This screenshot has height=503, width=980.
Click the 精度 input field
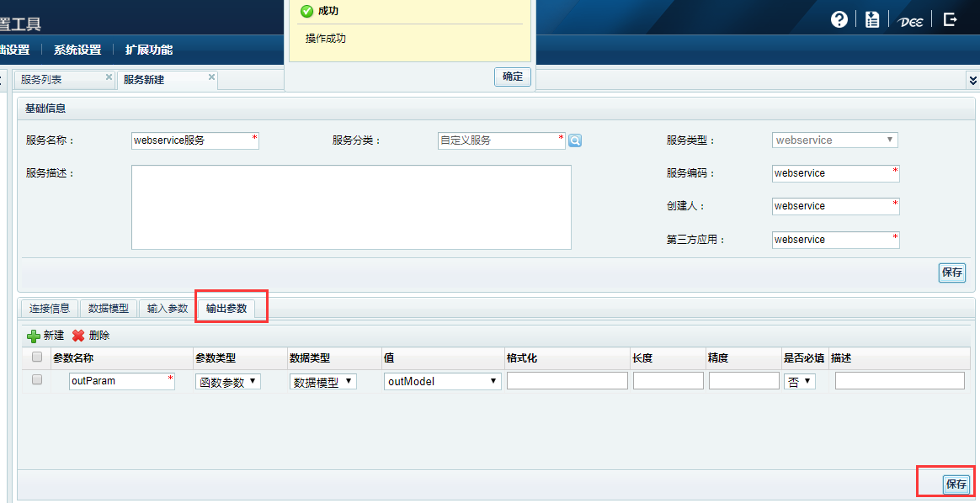coord(743,381)
